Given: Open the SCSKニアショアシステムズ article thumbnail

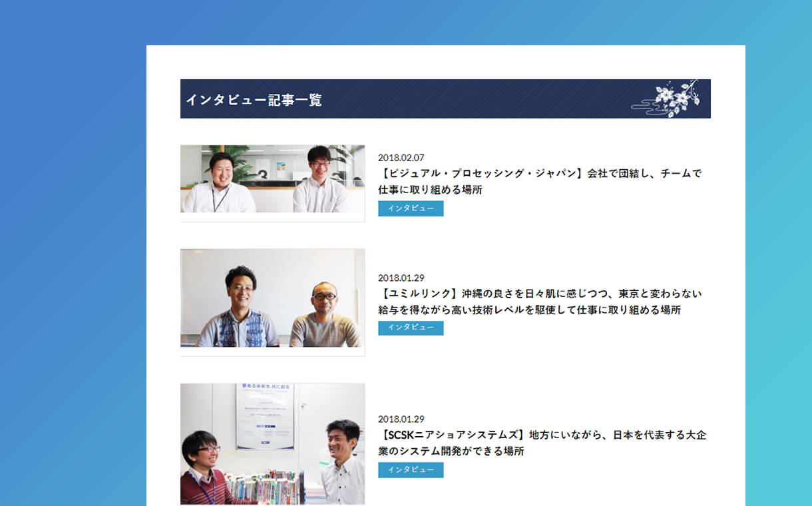Looking at the screenshot, I should [x=272, y=443].
